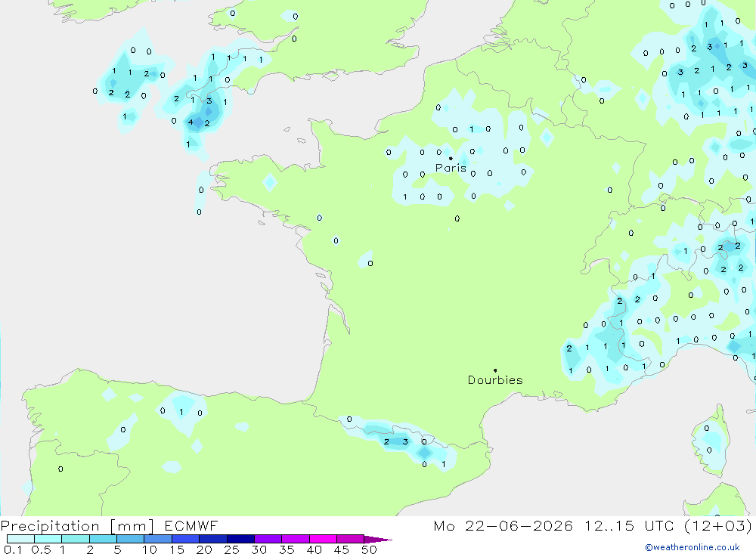Click the '0.1' legend scale label

[x=13, y=549]
